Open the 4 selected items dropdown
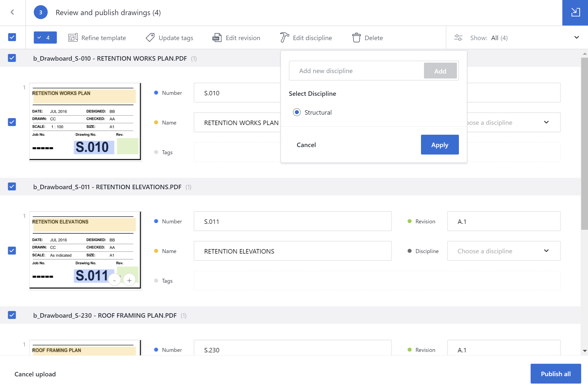Viewport: 588px width, 390px height. pyautogui.click(x=45, y=38)
